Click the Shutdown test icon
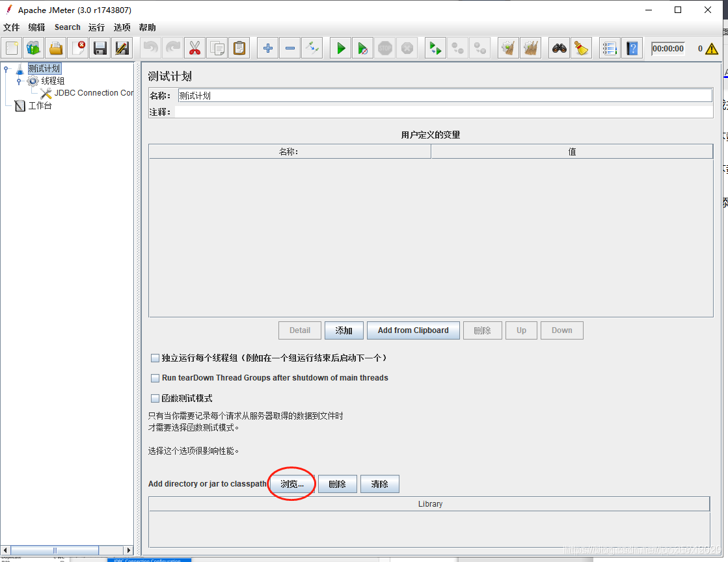 coord(407,48)
